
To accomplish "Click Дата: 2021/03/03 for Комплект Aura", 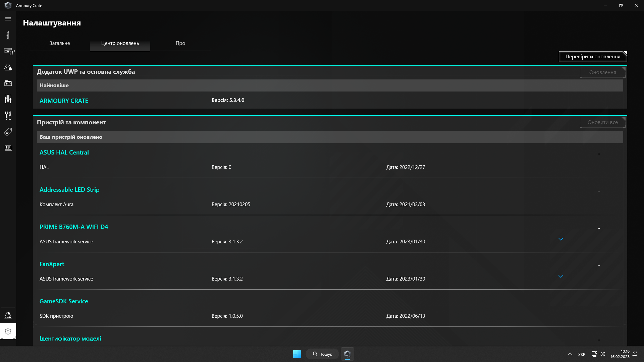I will pos(406,204).
